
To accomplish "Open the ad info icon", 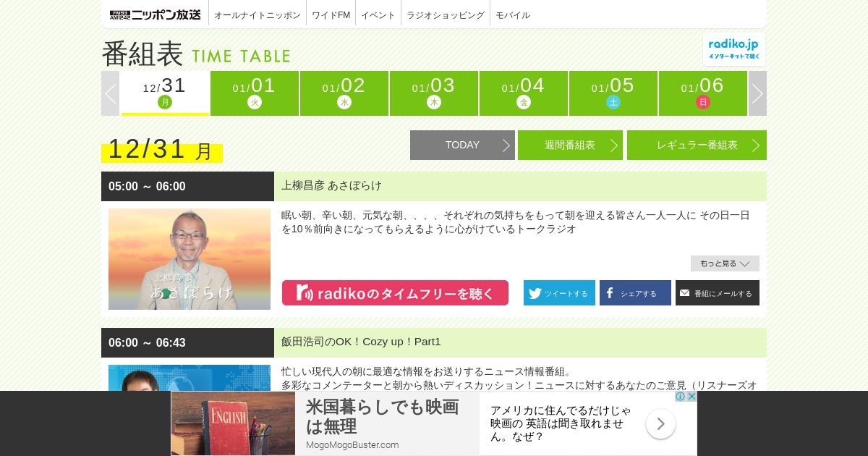I will coord(680,397).
